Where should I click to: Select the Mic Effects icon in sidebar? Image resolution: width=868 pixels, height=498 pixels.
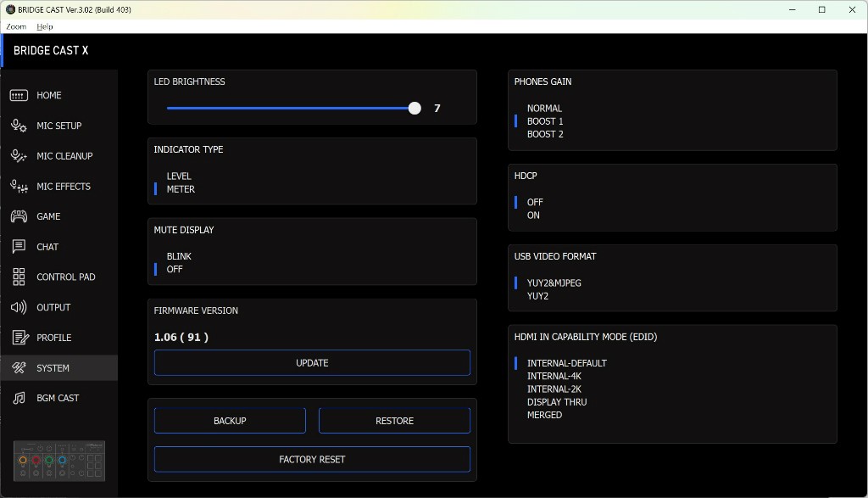(x=19, y=187)
